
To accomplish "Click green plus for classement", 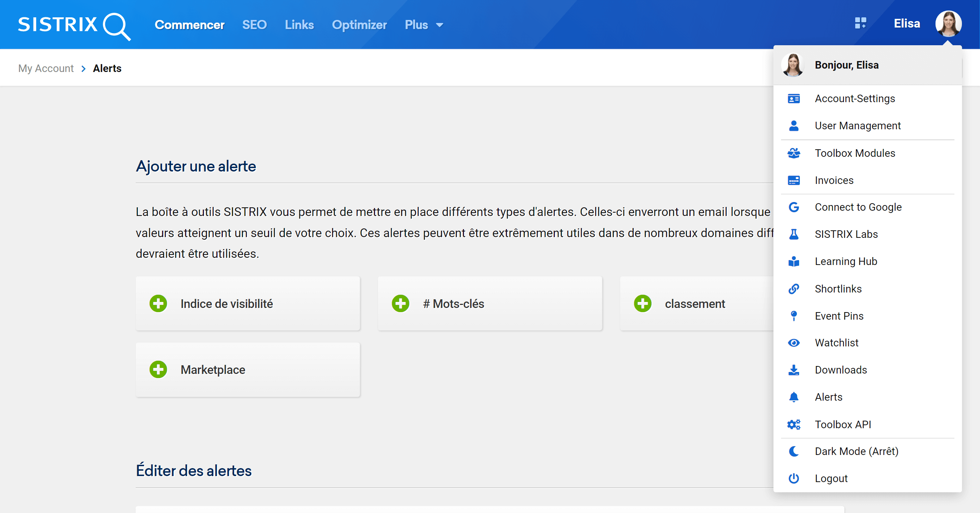I will tap(643, 304).
